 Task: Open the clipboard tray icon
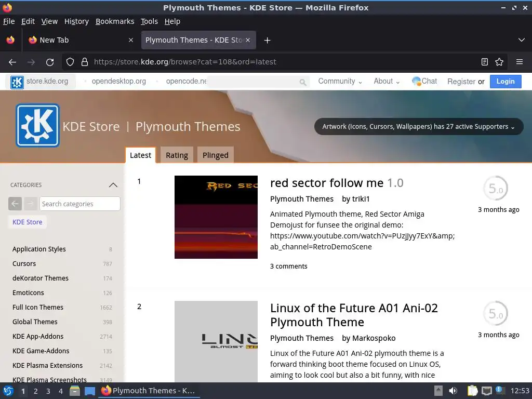[472, 391]
